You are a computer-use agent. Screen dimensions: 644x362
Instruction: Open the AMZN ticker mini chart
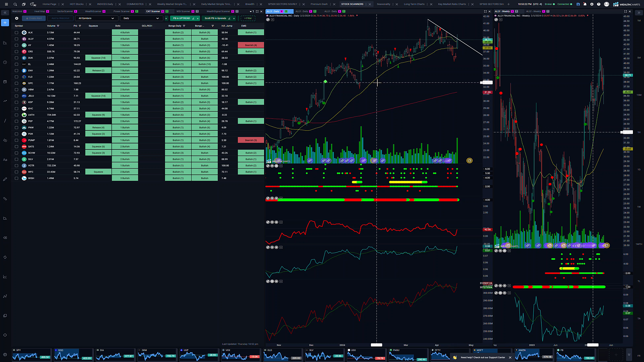(534, 355)
